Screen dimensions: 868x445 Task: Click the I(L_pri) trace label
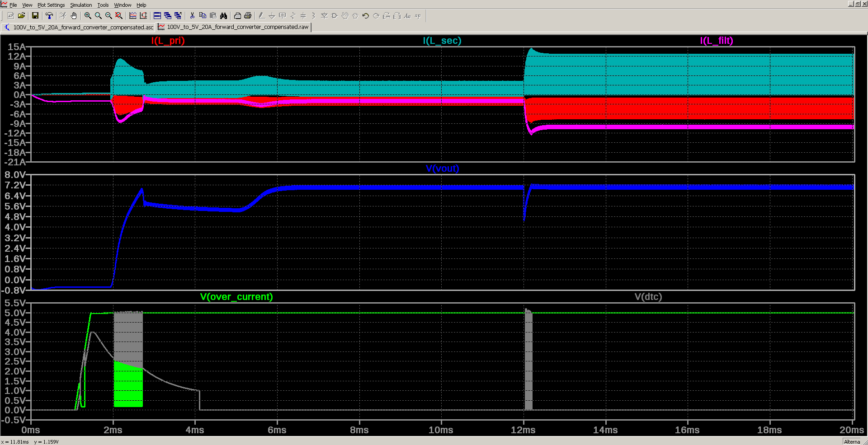[x=168, y=41]
